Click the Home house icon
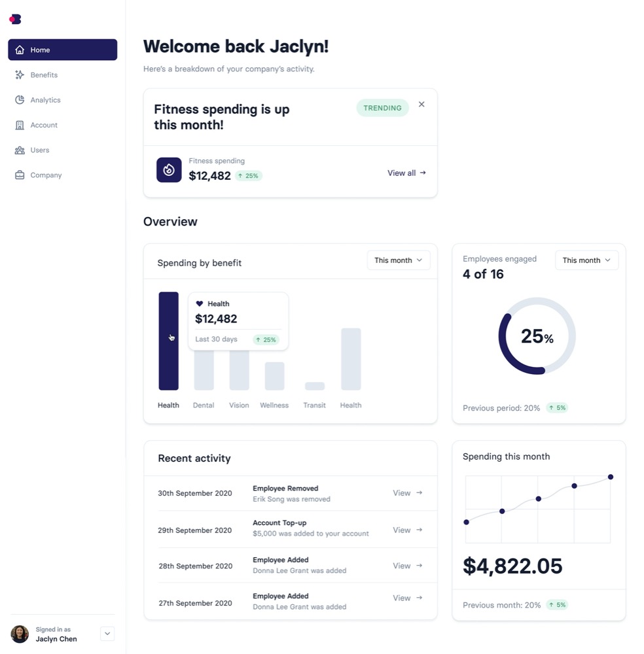The height and width of the screenshot is (654, 644). click(20, 50)
